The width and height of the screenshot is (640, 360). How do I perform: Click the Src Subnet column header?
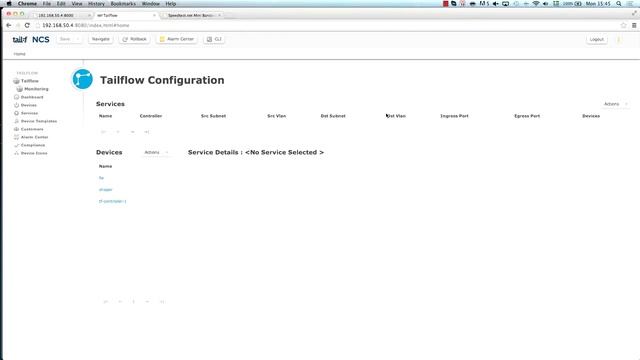coord(213,116)
